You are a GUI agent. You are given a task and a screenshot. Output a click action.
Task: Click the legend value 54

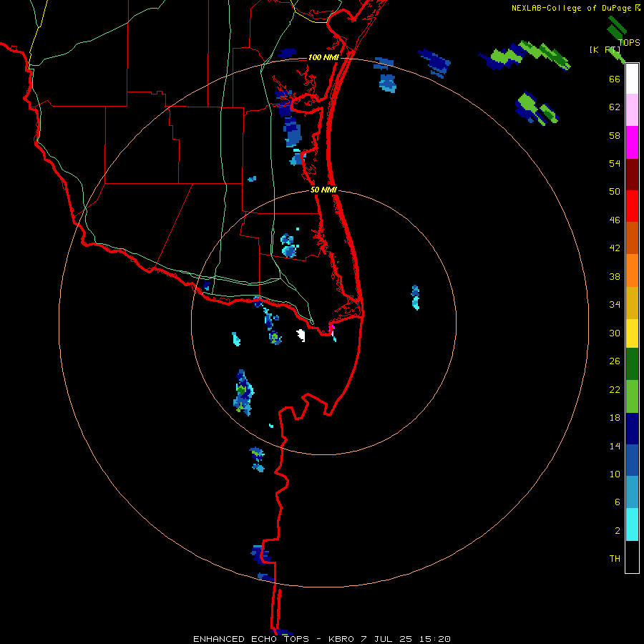615,163
